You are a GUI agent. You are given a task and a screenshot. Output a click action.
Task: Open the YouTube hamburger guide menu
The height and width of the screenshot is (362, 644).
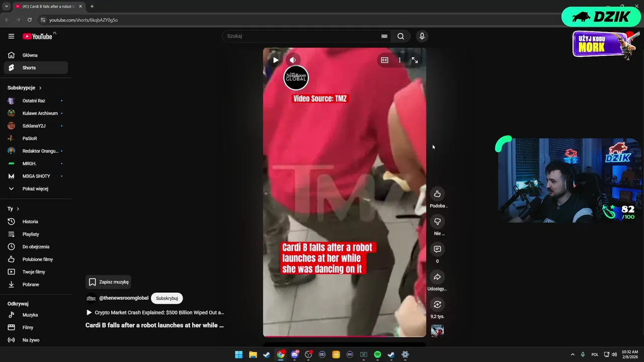pyautogui.click(x=11, y=36)
